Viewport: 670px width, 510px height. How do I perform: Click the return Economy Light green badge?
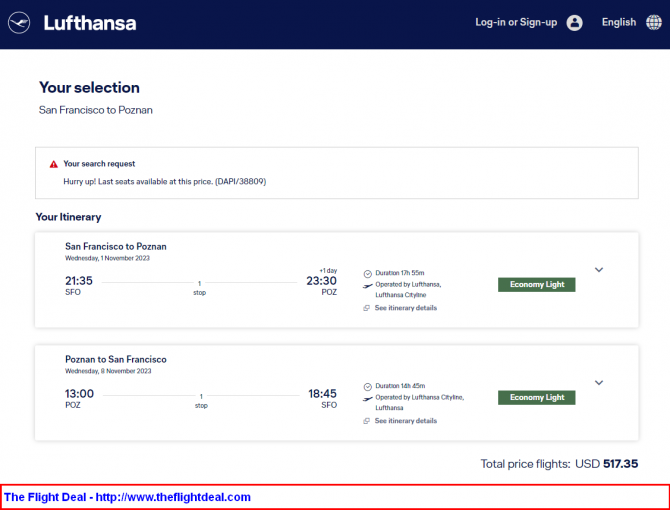pyautogui.click(x=537, y=397)
